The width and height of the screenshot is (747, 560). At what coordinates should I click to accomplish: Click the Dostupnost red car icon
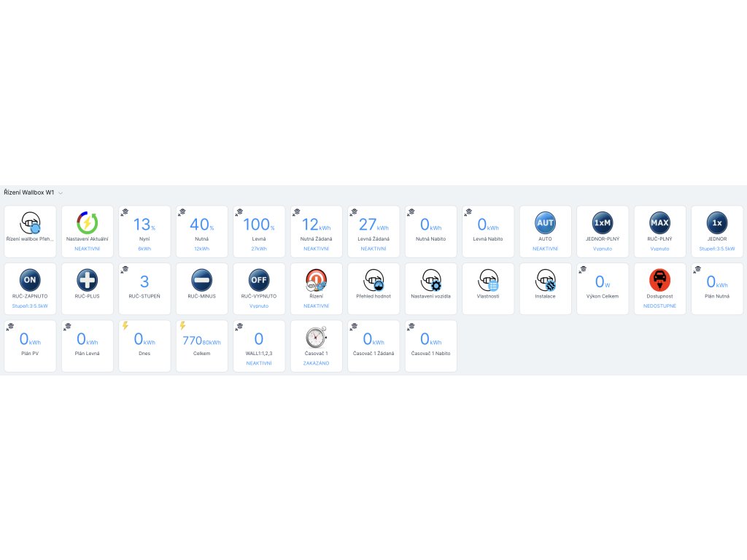pos(659,280)
